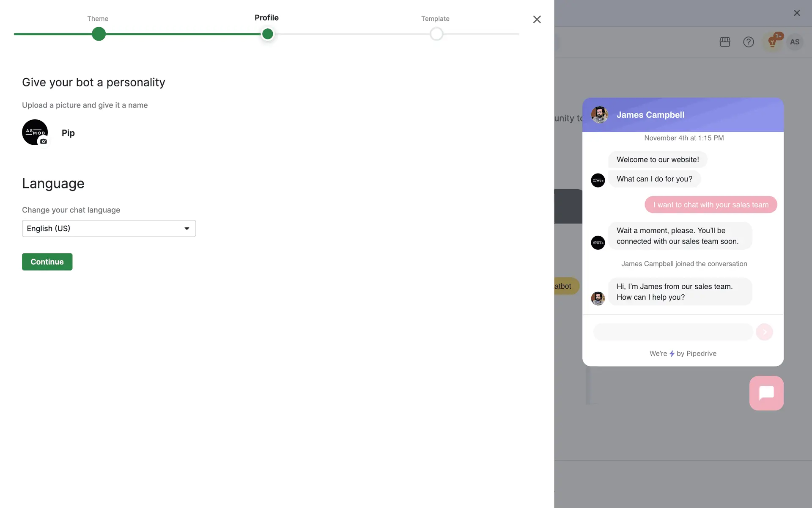This screenshot has width=812, height=508.
Task: Click the pink chat launcher bubble
Action: pyautogui.click(x=766, y=393)
